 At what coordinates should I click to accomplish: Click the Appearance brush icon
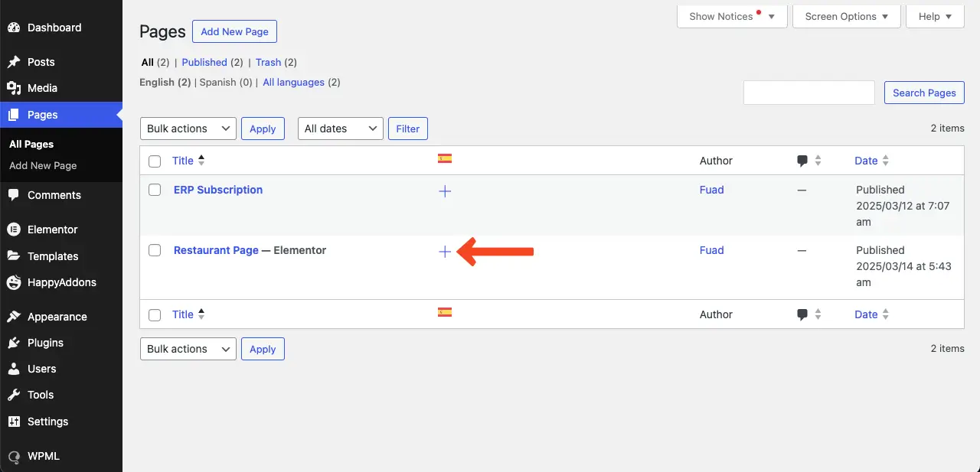tap(14, 317)
